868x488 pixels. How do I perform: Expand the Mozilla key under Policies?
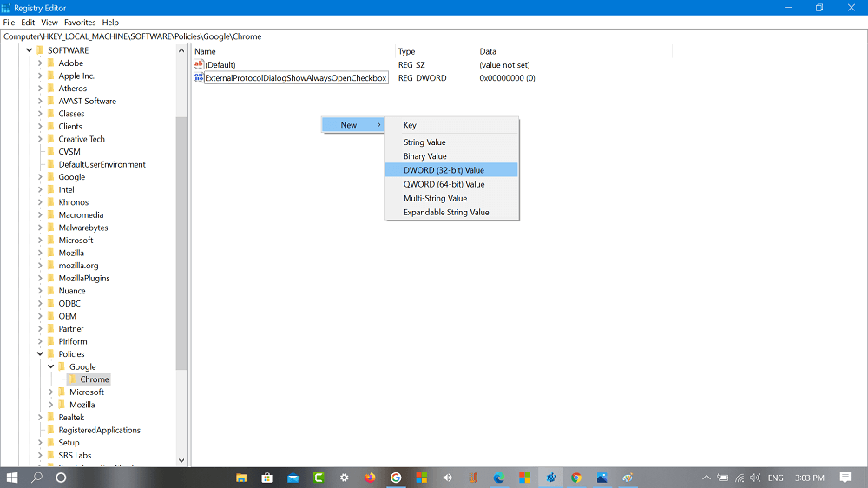(x=51, y=405)
